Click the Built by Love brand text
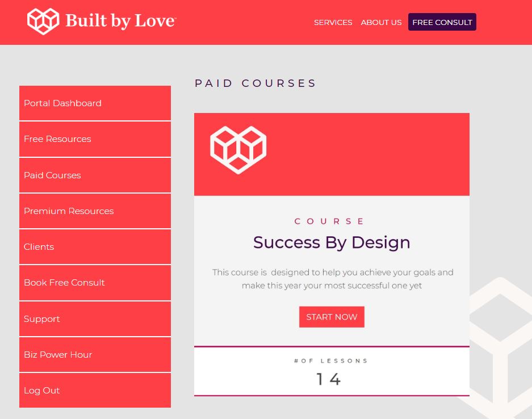Screen dimensions: 532x419 tap(120, 22)
